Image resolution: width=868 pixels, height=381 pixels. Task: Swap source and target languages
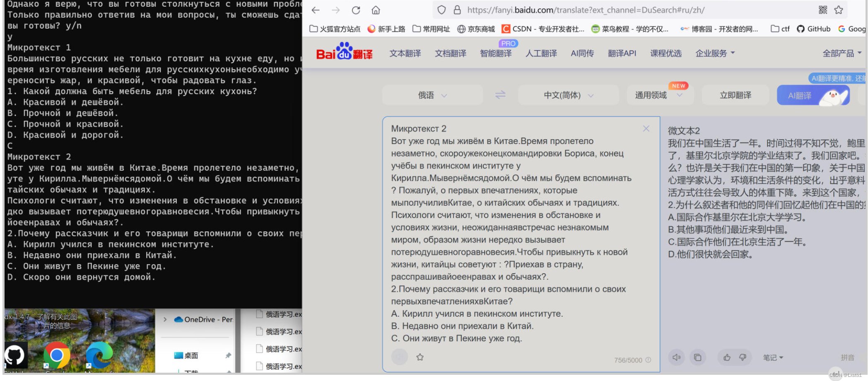(500, 95)
